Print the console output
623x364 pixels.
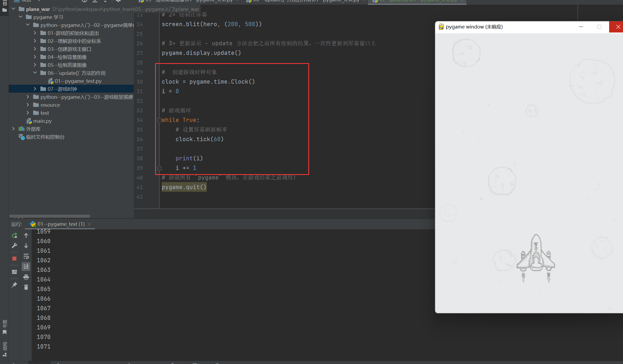(26, 277)
